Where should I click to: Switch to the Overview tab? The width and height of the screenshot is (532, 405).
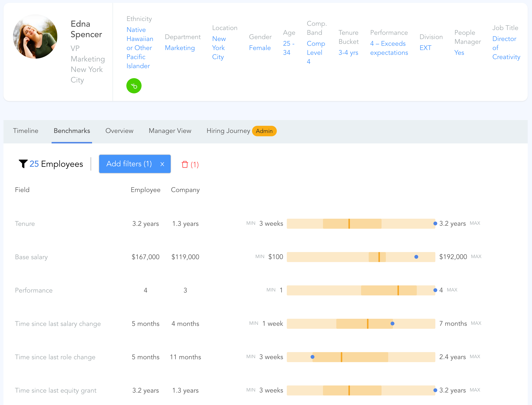point(119,131)
